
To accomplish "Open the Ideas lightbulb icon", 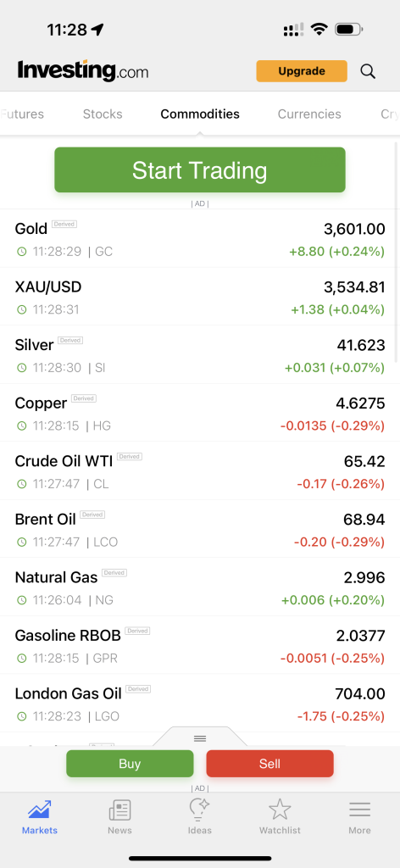I will [x=199, y=810].
